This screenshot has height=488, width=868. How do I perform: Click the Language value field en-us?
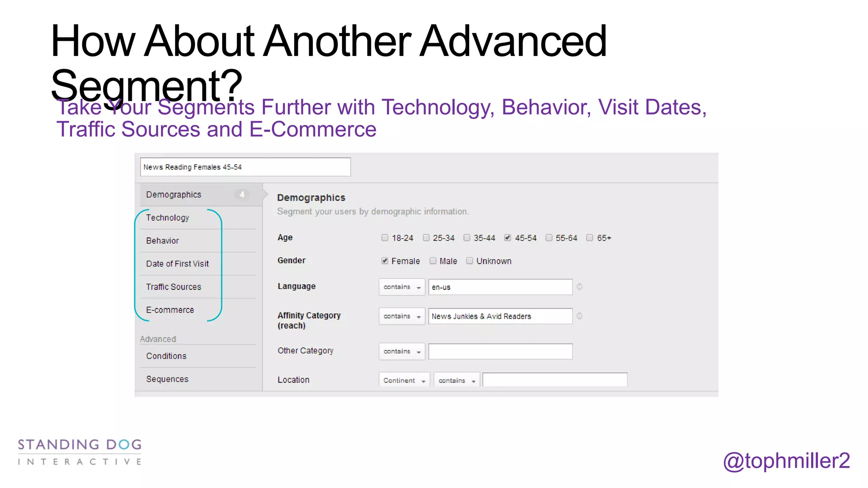click(501, 287)
